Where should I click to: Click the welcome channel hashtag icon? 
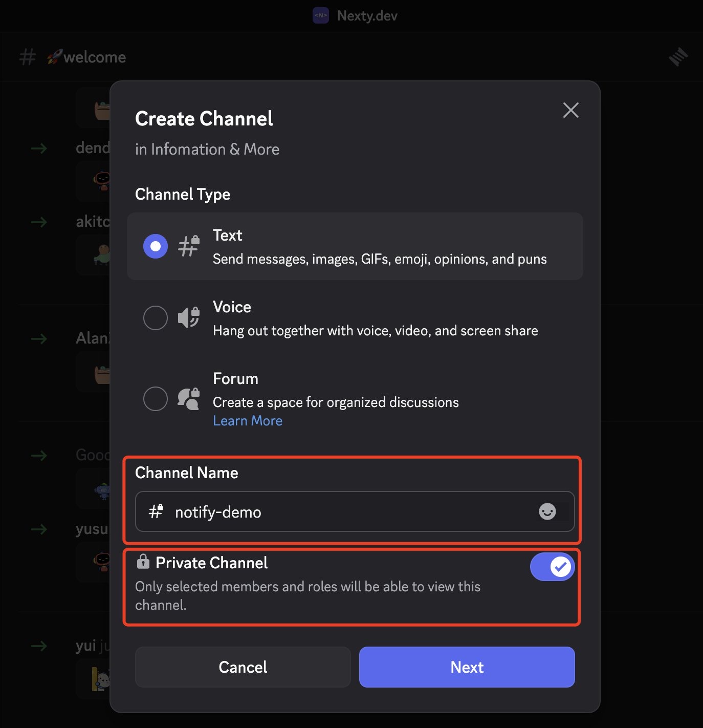tap(28, 57)
